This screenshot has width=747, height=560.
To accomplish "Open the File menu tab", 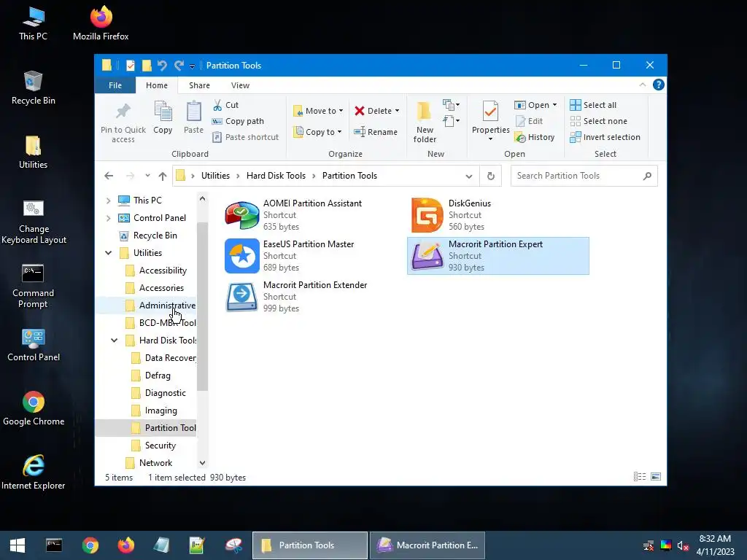I will click(115, 85).
